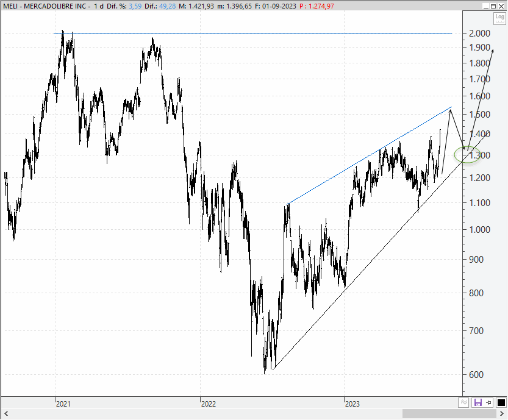Click the 1.100 price axis label
Viewport: 508px width, 420px height.
pyautogui.click(x=479, y=203)
